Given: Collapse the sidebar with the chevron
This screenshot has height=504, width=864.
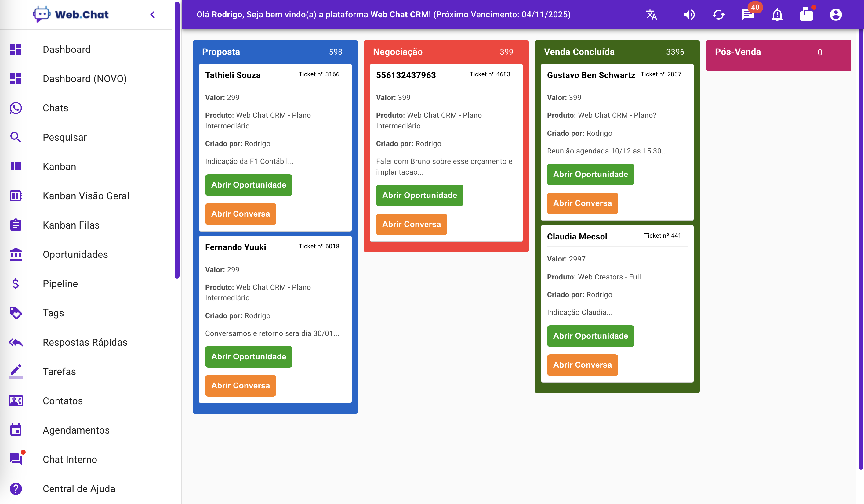Looking at the screenshot, I should 153,15.
